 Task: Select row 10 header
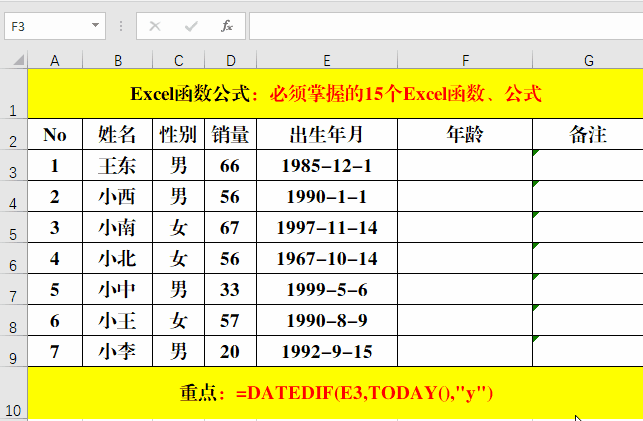(14, 393)
